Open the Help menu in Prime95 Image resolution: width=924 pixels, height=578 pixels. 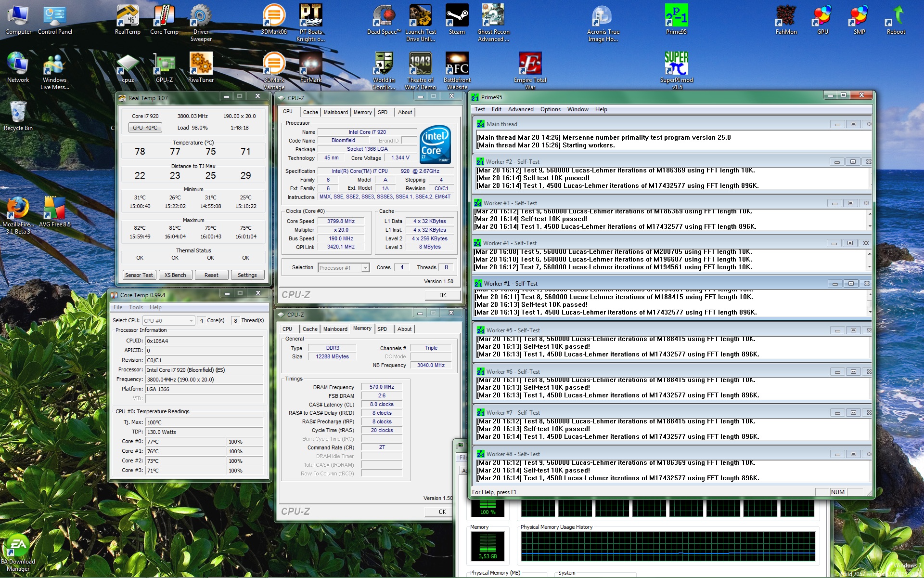[601, 109]
